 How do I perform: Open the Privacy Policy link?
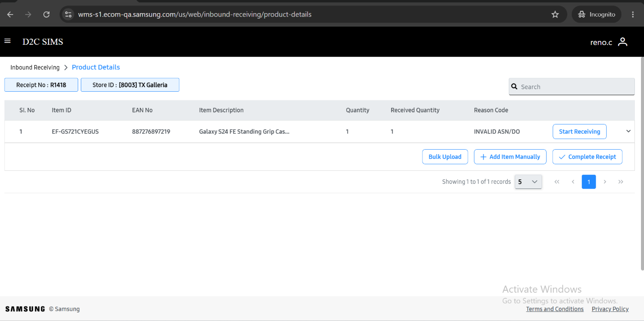(610, 309)
